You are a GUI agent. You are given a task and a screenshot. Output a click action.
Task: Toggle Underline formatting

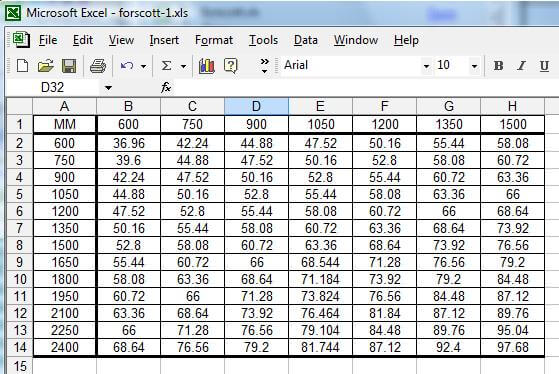[x=544, y=66]
